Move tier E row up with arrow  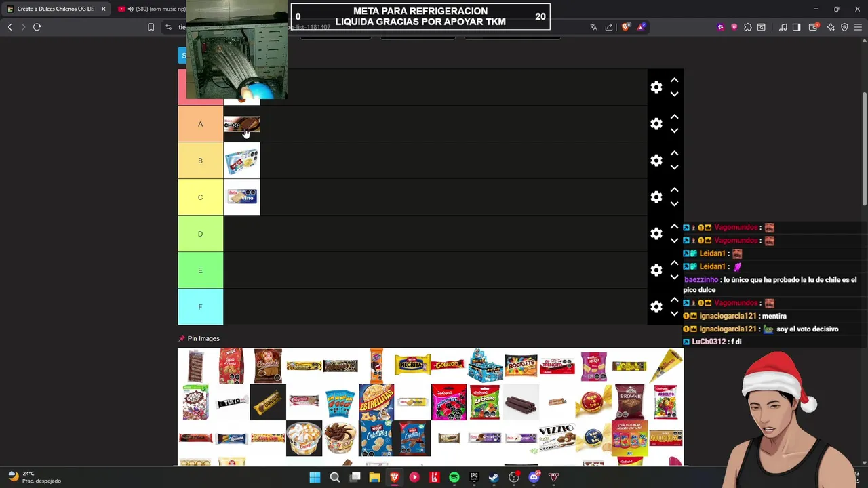(x=674, y=263)
